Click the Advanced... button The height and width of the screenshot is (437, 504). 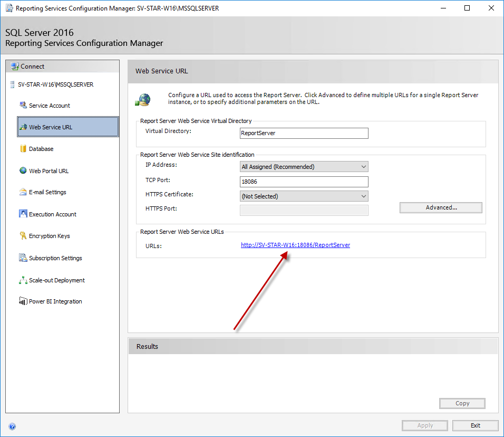click(441, 207)
